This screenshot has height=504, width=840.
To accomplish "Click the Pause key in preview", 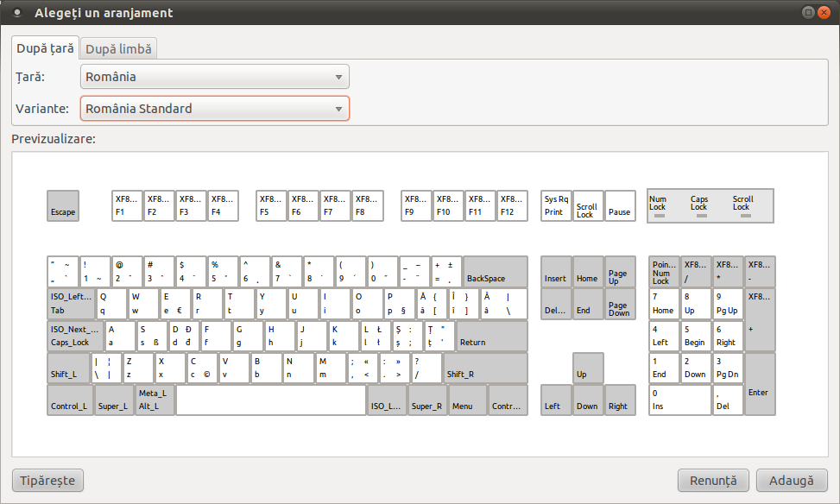I will pyautogui.click(x=620, y=205).
